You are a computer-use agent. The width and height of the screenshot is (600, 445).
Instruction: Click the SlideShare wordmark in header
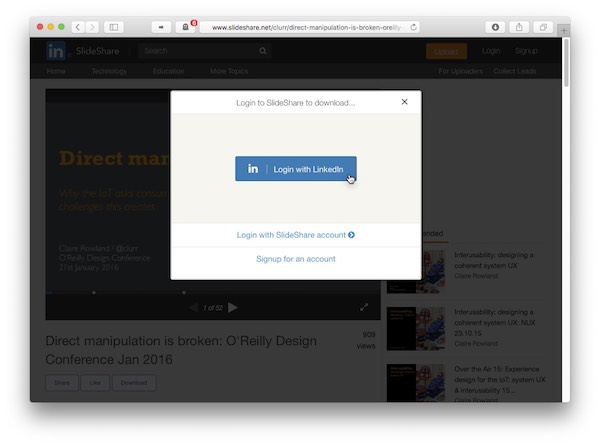[x=97, y=51]
